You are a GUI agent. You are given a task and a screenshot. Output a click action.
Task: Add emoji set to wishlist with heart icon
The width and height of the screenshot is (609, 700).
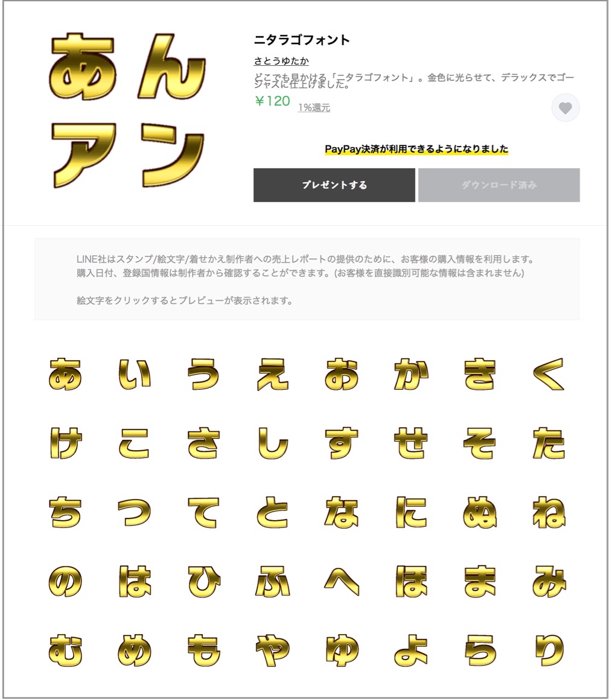pos(566,107)
